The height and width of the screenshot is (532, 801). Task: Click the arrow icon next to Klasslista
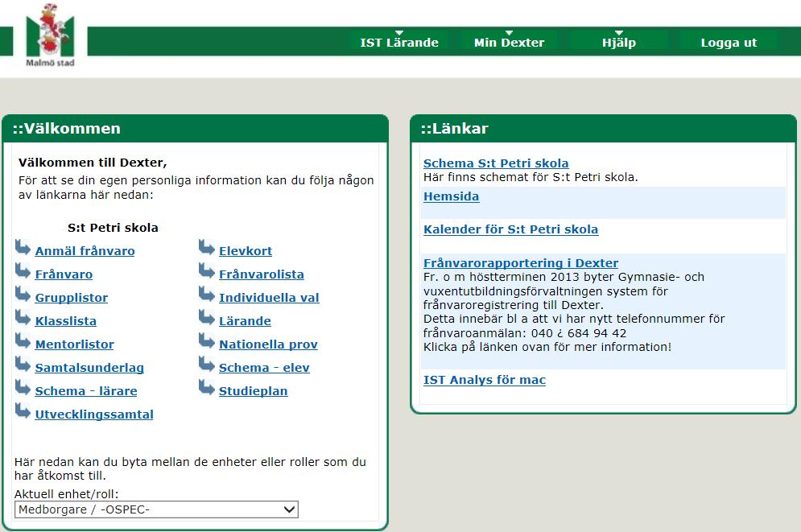tap(23, 318)
